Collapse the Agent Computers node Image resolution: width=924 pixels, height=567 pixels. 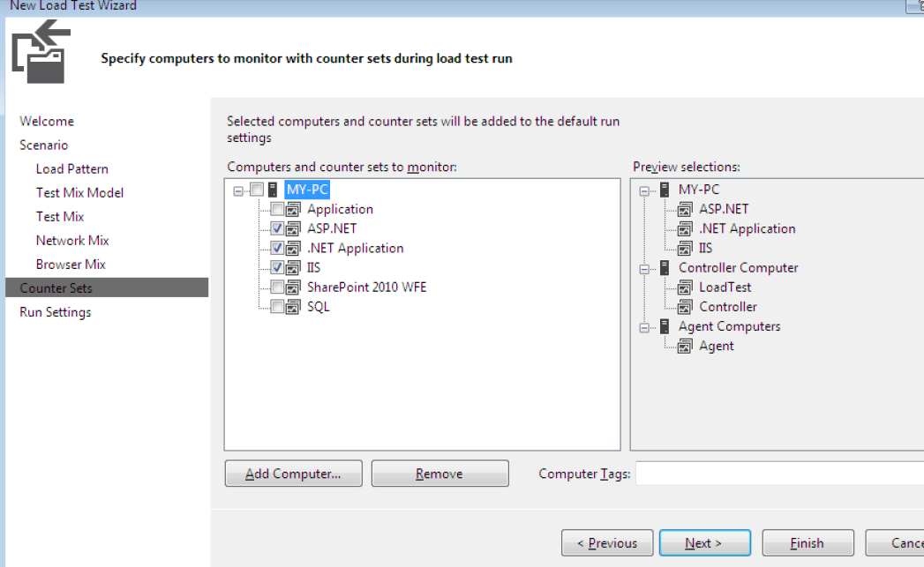click(x=644, y=327)
